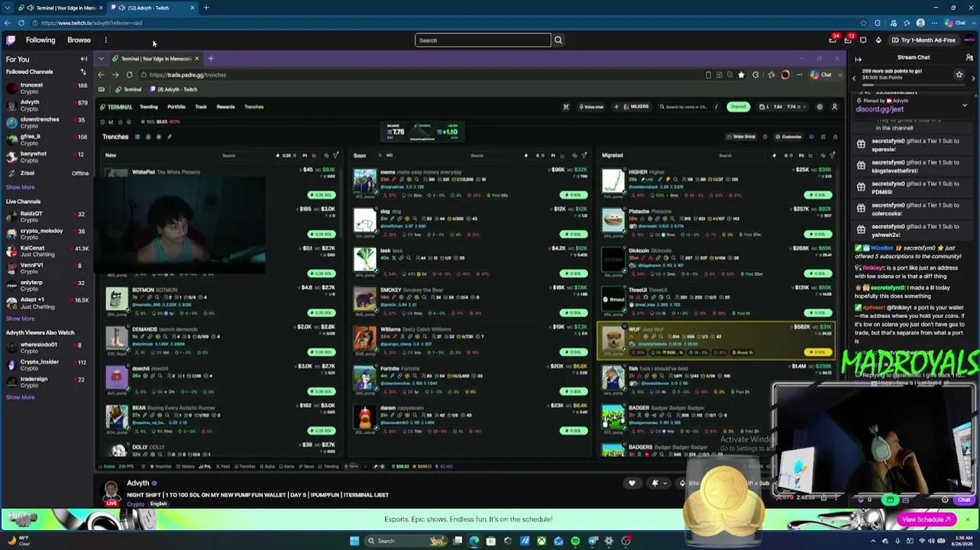Show more followed channels
980x550 pixels.
pos(21,187)
